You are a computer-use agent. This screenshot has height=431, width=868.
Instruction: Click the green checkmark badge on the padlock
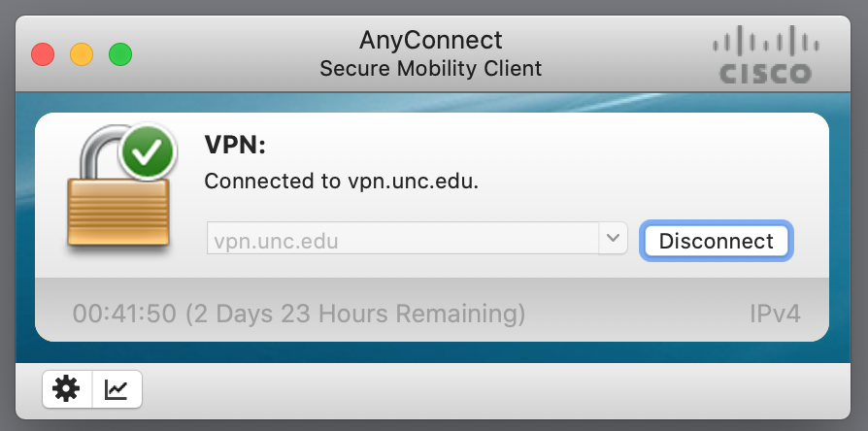point(148,153)
